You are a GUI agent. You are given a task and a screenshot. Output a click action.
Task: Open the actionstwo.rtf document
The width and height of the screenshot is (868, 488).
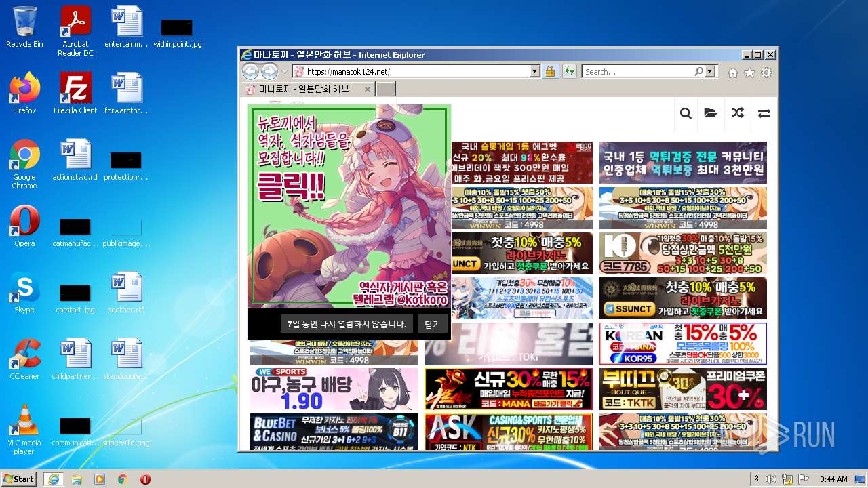click(x=75, y=160)
